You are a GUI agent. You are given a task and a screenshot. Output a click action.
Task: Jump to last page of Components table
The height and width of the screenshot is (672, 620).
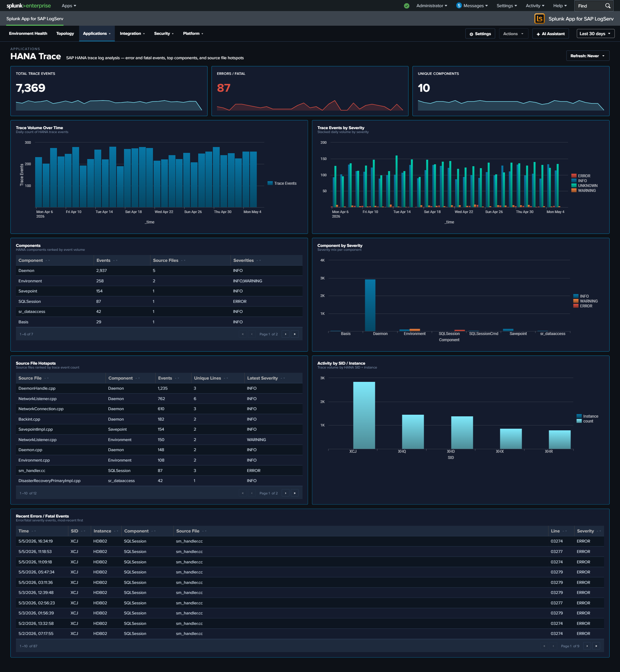[295, 334]
